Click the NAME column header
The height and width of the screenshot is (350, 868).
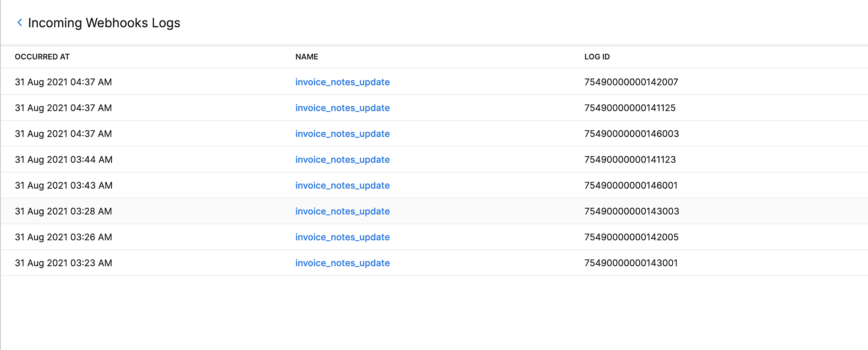pyautogui.click(x=306, y=57)
